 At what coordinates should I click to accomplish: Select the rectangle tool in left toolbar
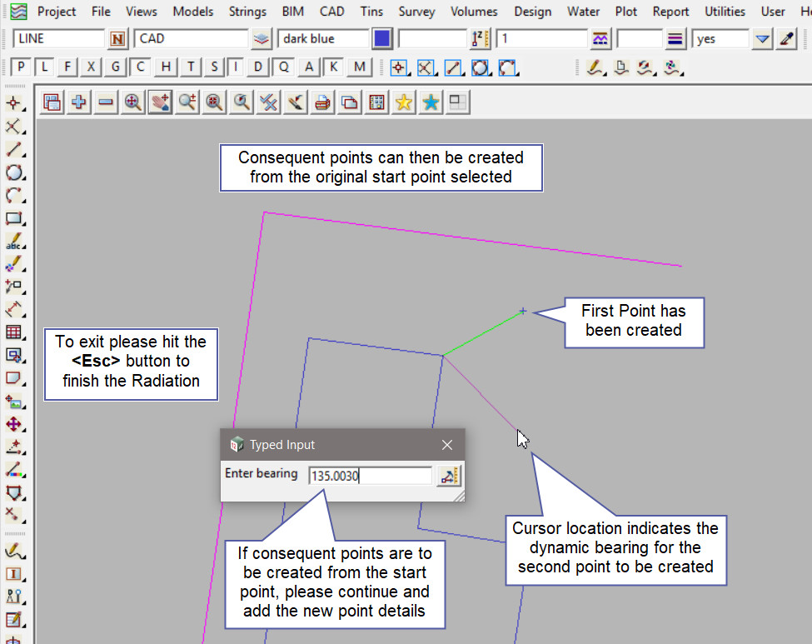click(14, 219)
